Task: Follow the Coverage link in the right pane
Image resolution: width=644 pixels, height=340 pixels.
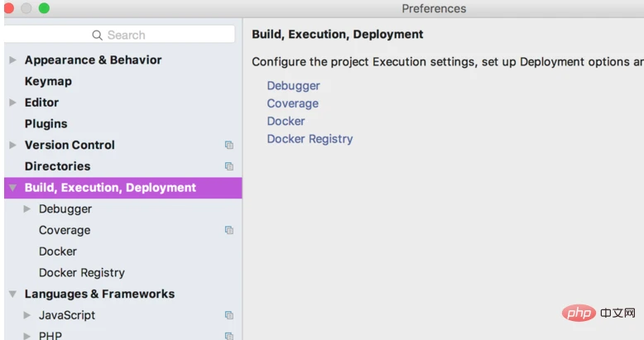Action: (x=292, y=103)
